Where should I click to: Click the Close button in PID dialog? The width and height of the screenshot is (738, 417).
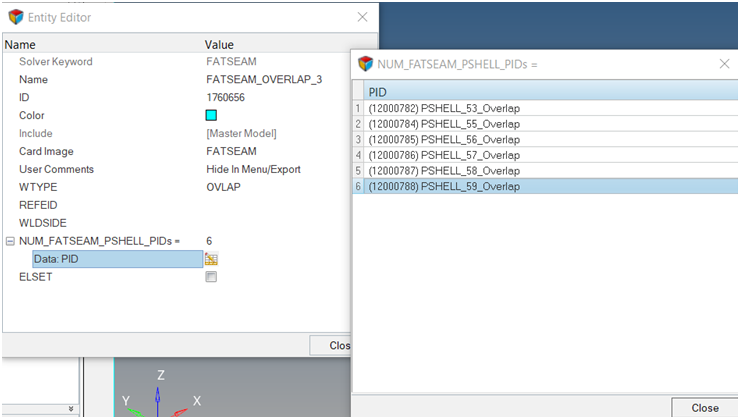pos(704,408)
